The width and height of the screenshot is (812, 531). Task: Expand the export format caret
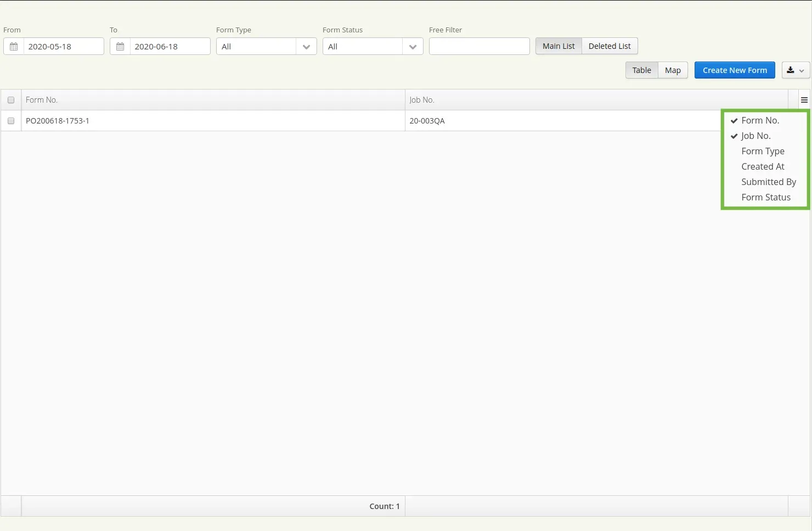click(x=802, y=71)
